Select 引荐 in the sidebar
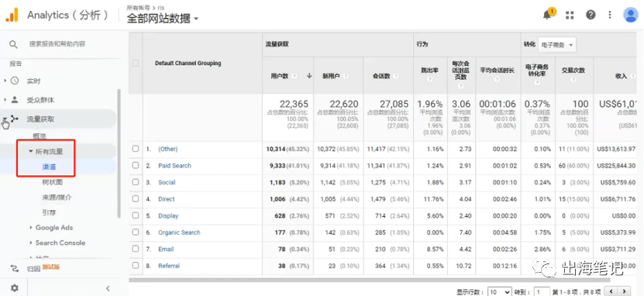This screenshot has height=296, width=644. point(50,212)
